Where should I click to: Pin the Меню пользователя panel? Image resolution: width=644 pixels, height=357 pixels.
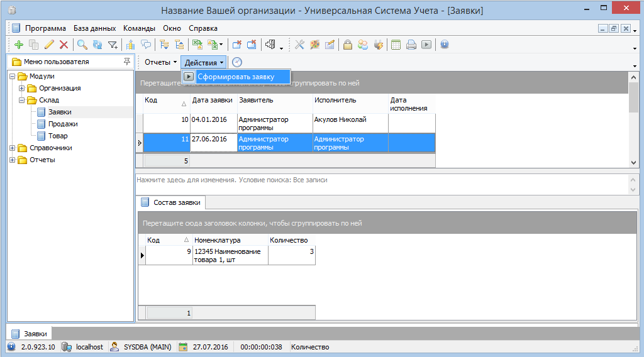coord(127,62)
